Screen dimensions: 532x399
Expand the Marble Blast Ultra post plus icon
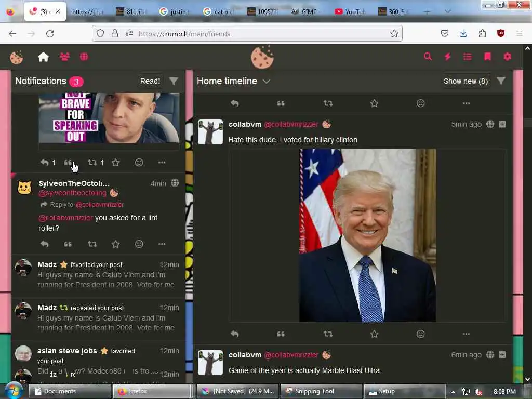coord(502,355)
